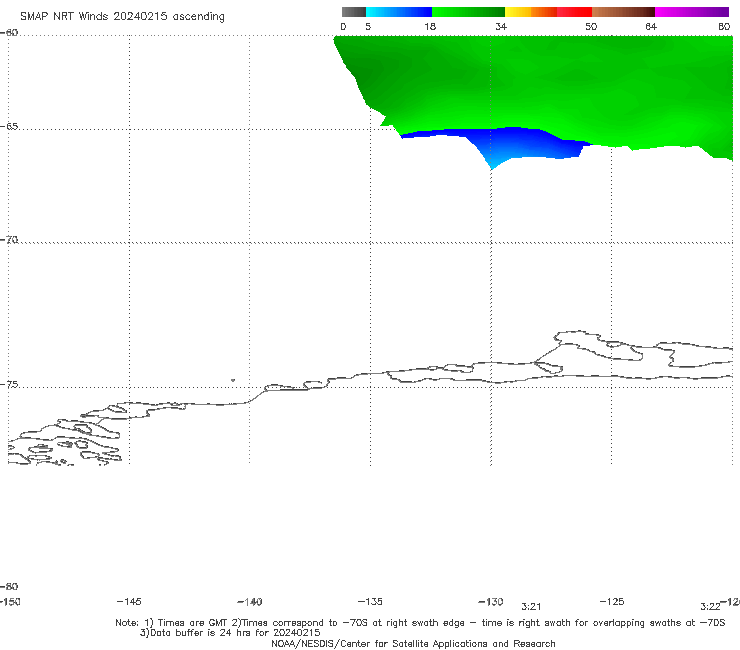Click the note line starting "Note: 1) Times are GMT"
740x650 pixels.
coord(420,623)
